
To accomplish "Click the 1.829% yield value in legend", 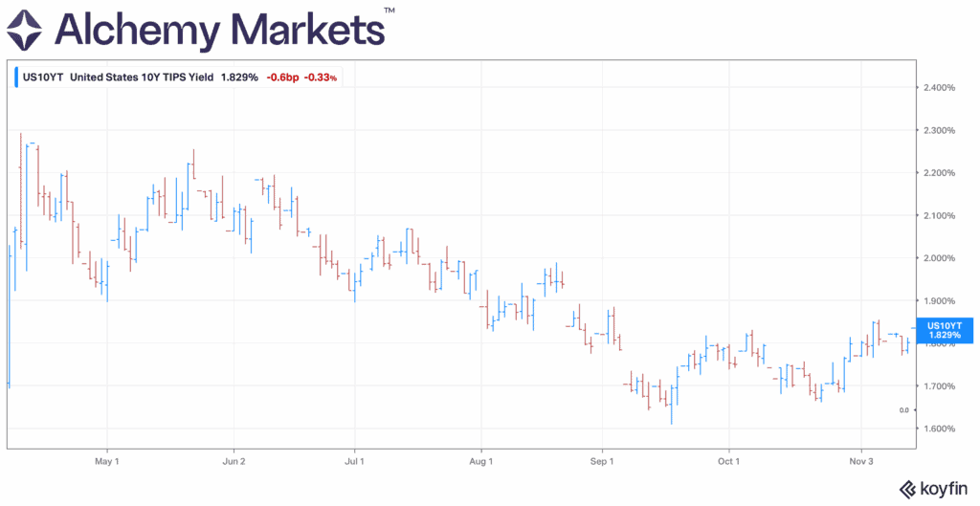I will 239,77.
